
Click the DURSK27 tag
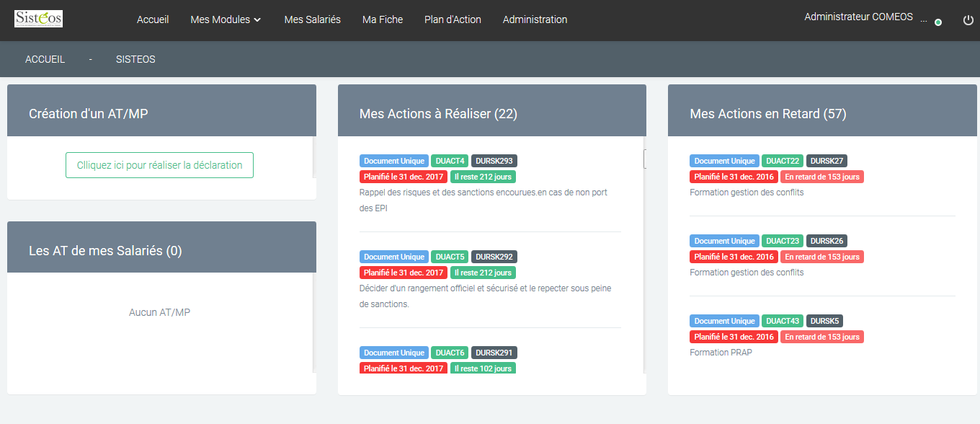point(827,161)
